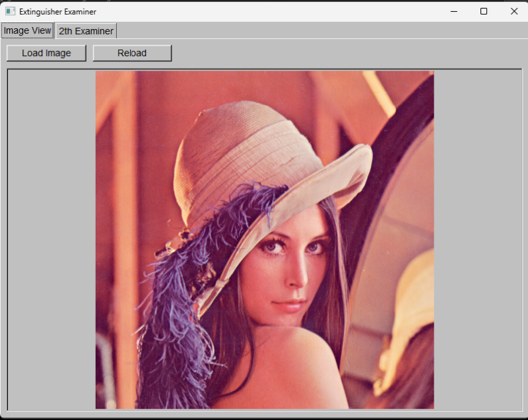Viewport: 528px width, 420px height.
Task: Click the 'Extinguisher Examiner' title text
Action: 57,12
